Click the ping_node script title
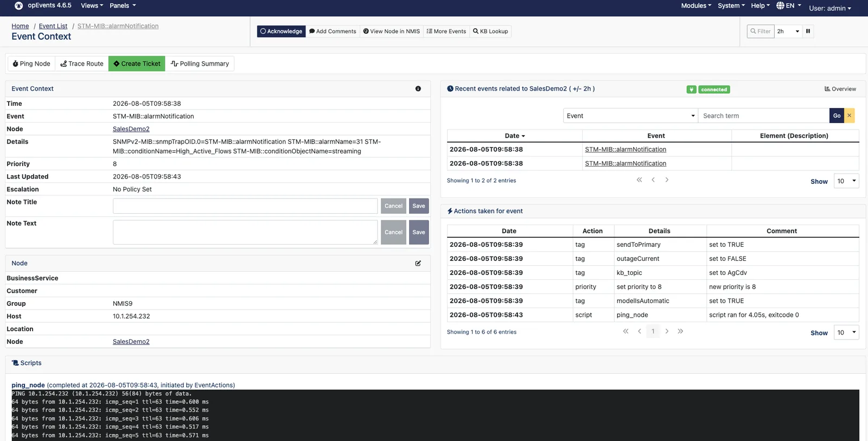 point(28,385)
